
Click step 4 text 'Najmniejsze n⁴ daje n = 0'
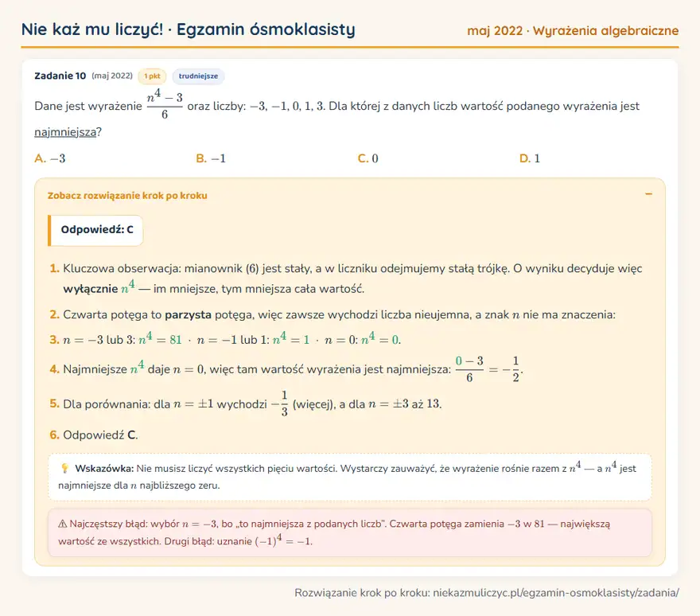point(134,369)
